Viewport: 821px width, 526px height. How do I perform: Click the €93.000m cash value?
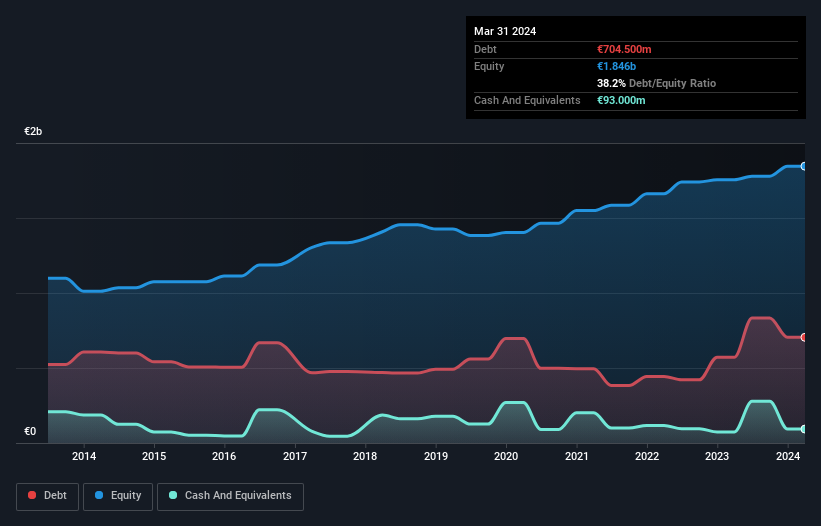point(621,100)
